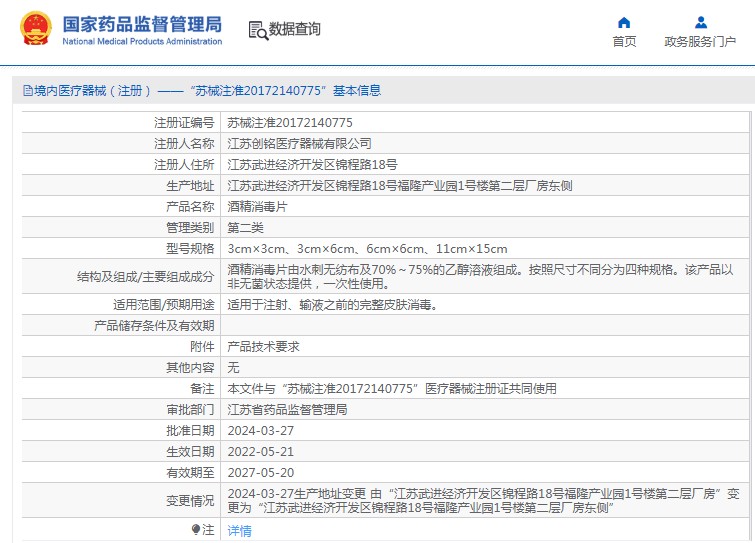Click the empty 产品储存条件及有效期 value cell
The image size is (755, 543).
(x=485, y=325)
